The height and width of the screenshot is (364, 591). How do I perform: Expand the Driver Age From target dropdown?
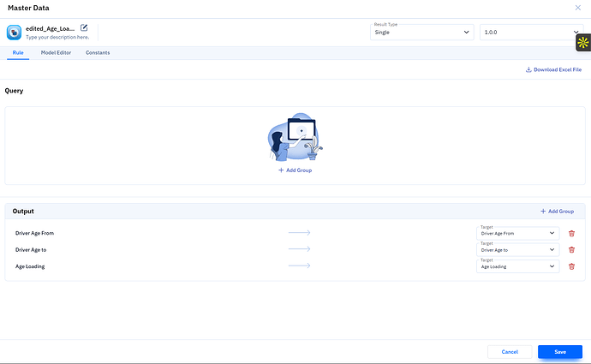coord(518,233)
